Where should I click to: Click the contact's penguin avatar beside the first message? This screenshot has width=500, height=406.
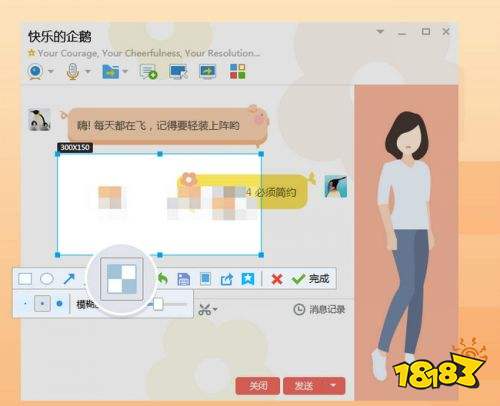39,119
